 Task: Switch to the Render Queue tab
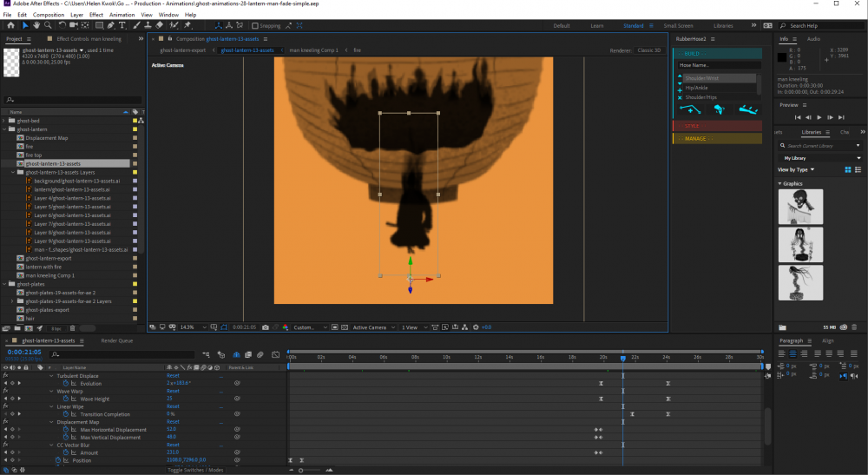[117, 340]
